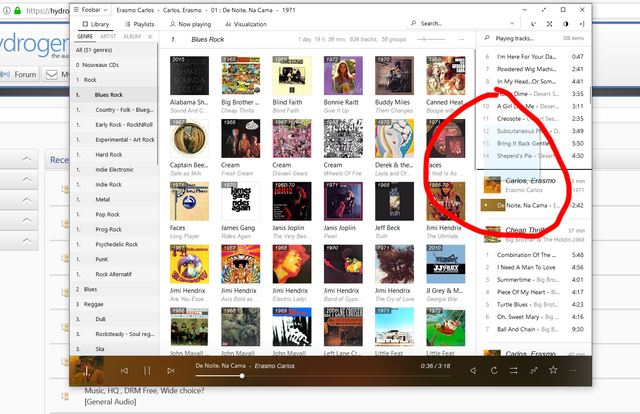
Task: Adjust the album thumbnail size slider
Action: [x=431, y=39]
